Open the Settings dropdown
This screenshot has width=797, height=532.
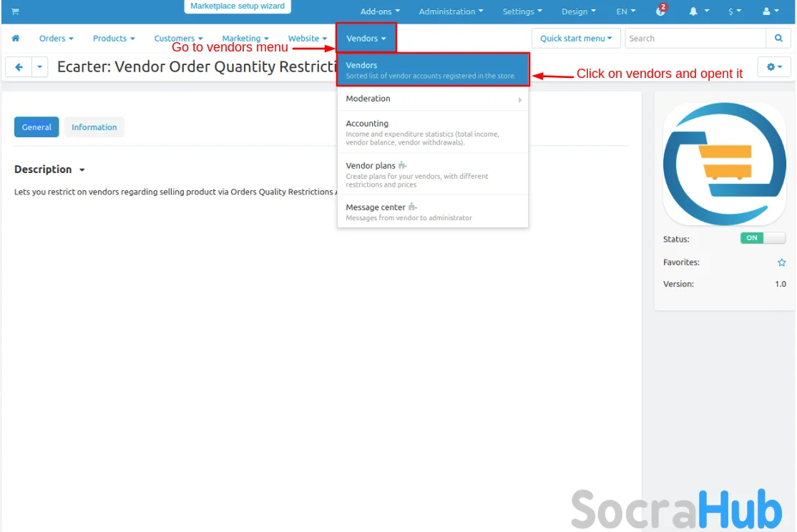click(x=522, y=11)
